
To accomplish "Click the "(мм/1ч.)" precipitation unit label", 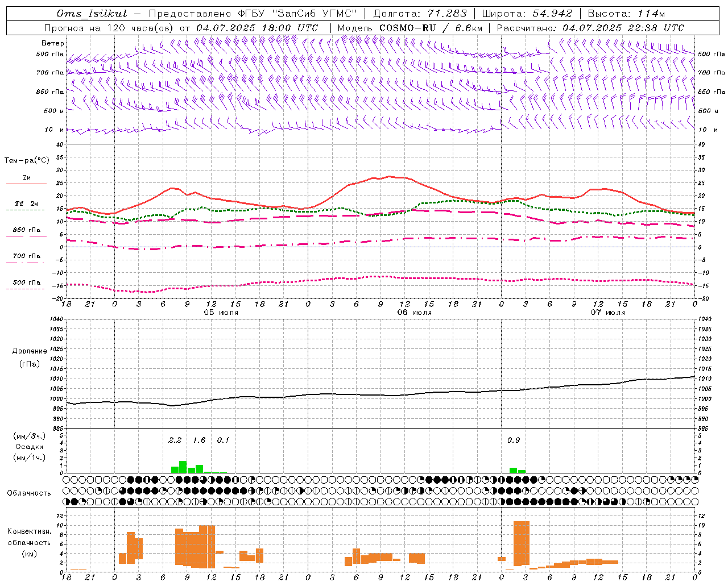I will click(x=30, y=458).
